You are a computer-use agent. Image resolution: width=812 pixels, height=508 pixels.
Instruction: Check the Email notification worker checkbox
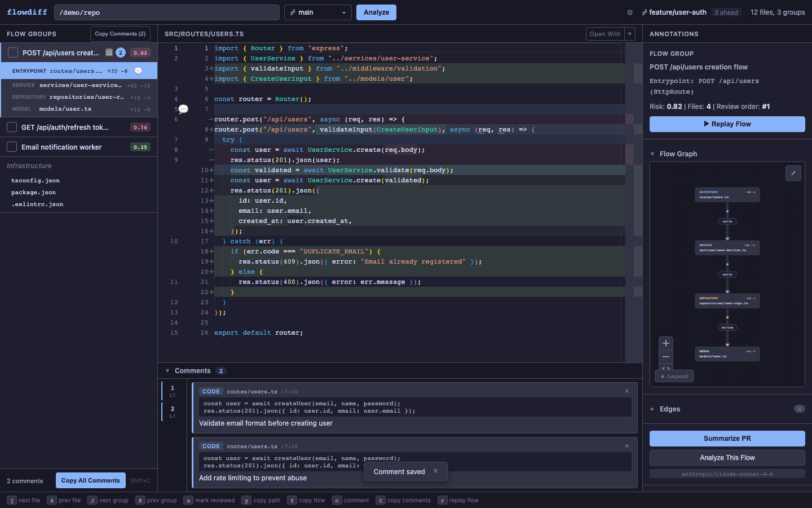12,147
